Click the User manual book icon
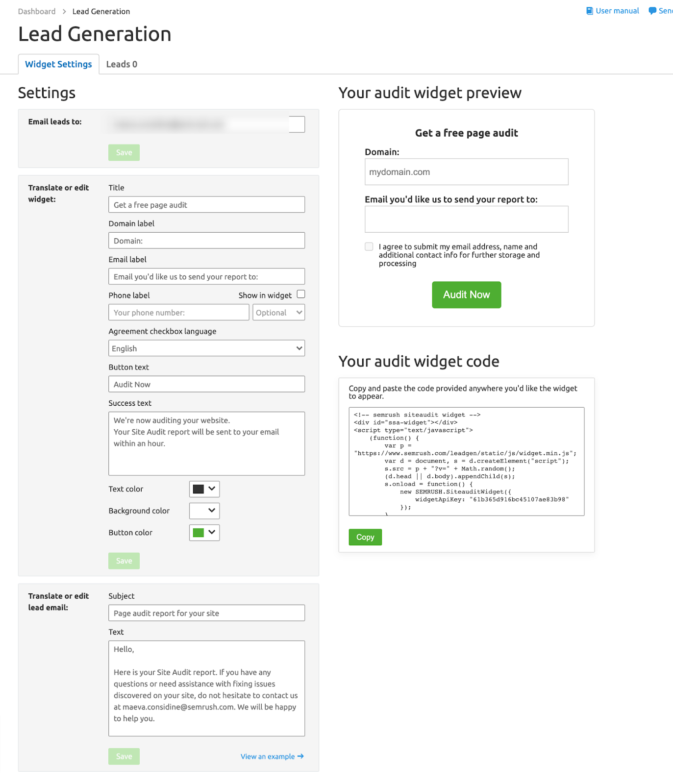The image size is (673, 784). click(x=590, y=11)
